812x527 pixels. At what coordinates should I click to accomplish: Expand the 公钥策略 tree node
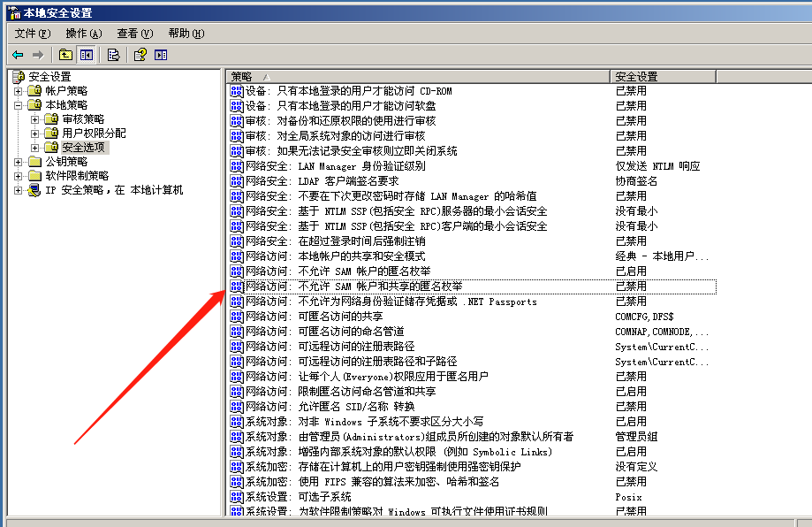(18, 160)
